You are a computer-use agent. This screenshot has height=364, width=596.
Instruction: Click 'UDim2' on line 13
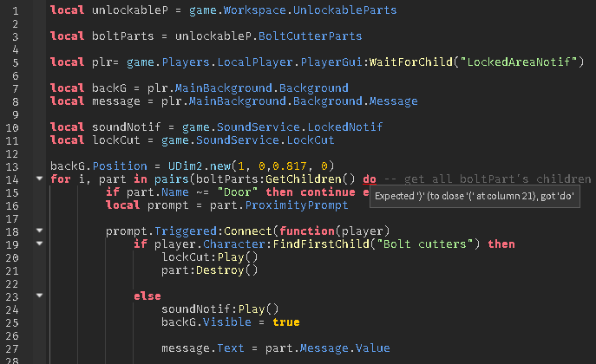pyautogui.click(x=186, y=166)
